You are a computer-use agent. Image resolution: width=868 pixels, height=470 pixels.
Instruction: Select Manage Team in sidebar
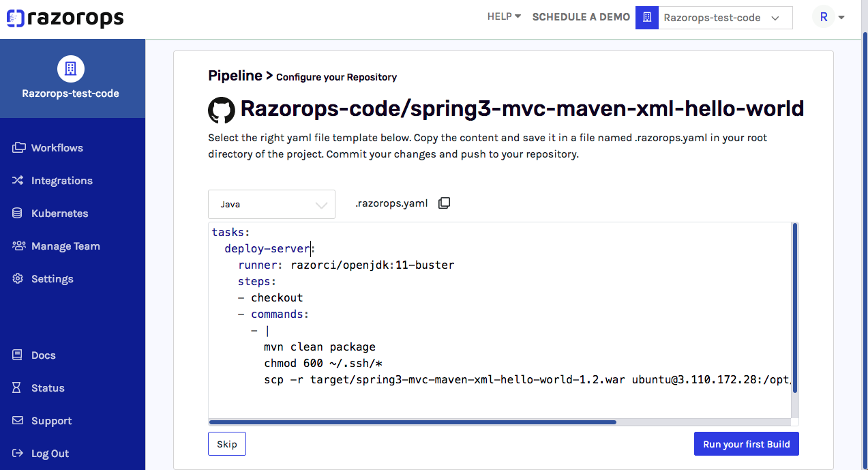coord(65,246)
